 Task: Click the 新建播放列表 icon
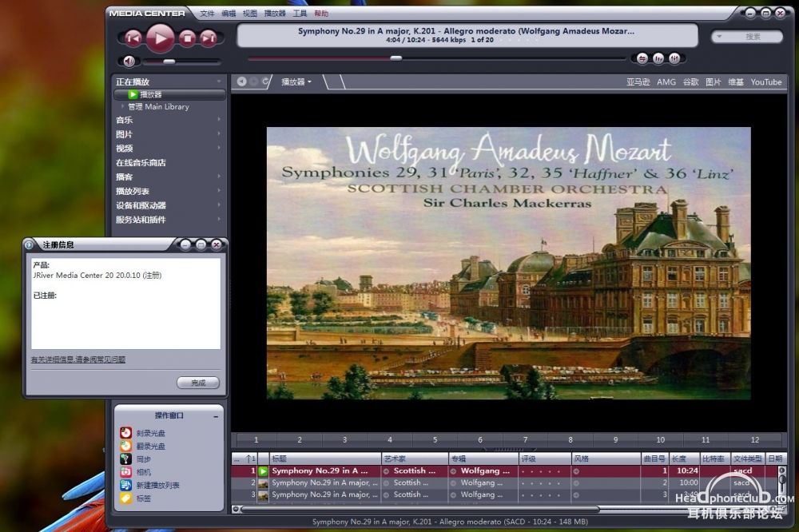click(x=126, y=485)
